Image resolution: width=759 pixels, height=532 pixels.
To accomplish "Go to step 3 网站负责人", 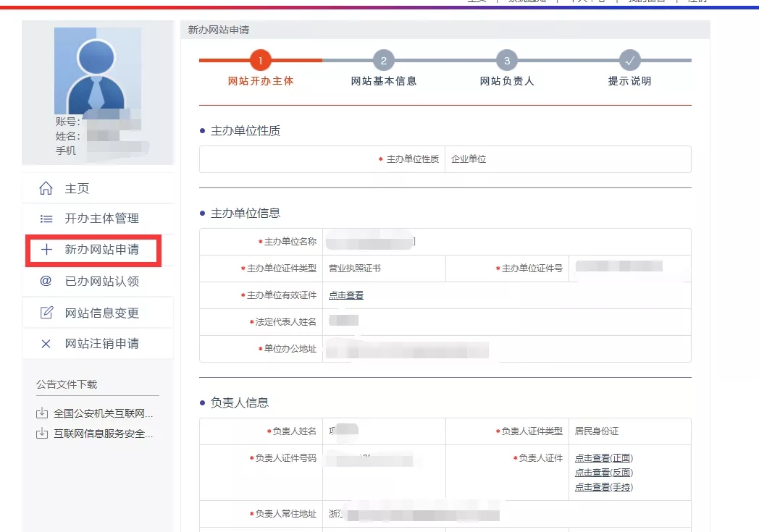I will (507, 61).
